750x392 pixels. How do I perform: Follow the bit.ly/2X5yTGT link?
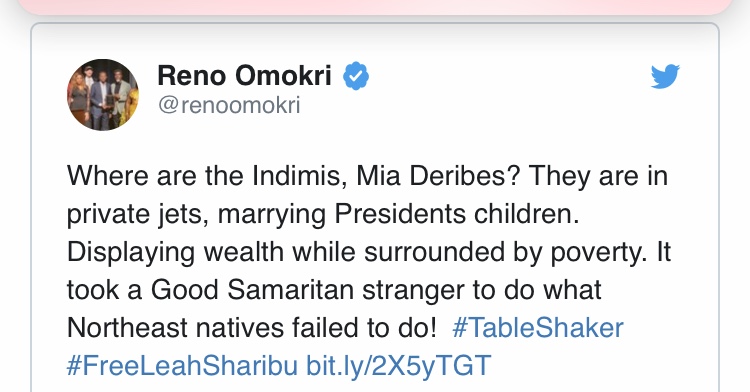click(x=398, y=366)
